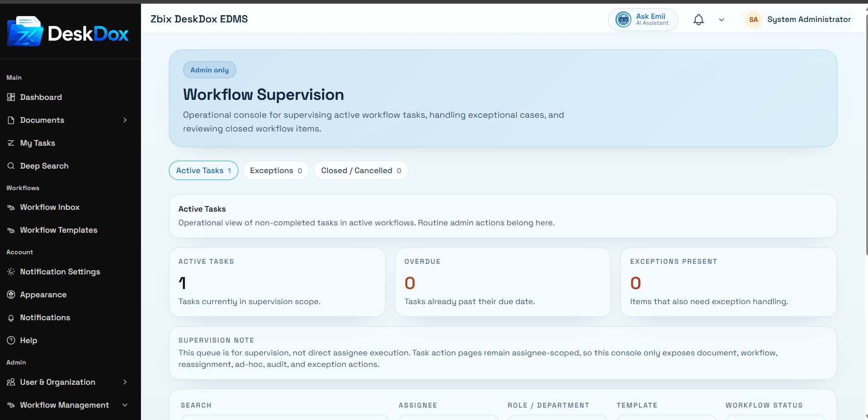The height and width of the screenshot is (420, 868).
Task: Click the Workflow Templates icon
Action: click(x=11, y=230)
